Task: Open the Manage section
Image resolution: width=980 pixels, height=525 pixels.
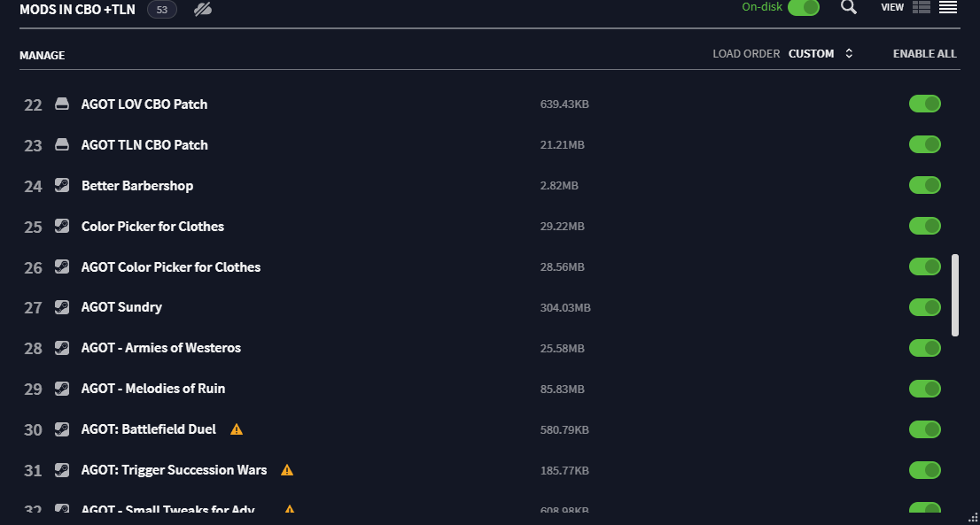Action: click(x=42, y=56)
